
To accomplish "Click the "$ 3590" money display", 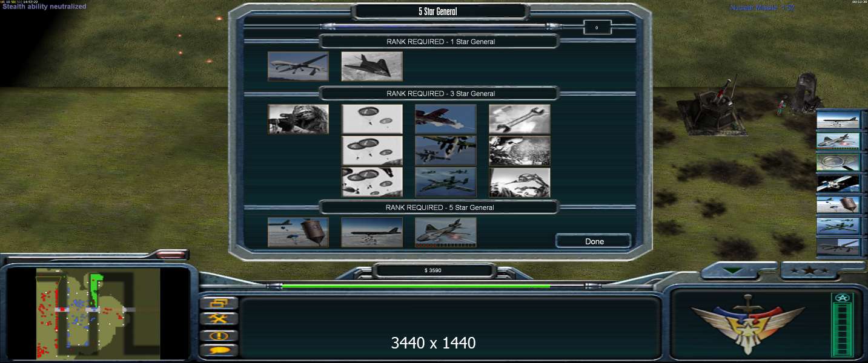I will pyautogui.click(x=433, y=270).
